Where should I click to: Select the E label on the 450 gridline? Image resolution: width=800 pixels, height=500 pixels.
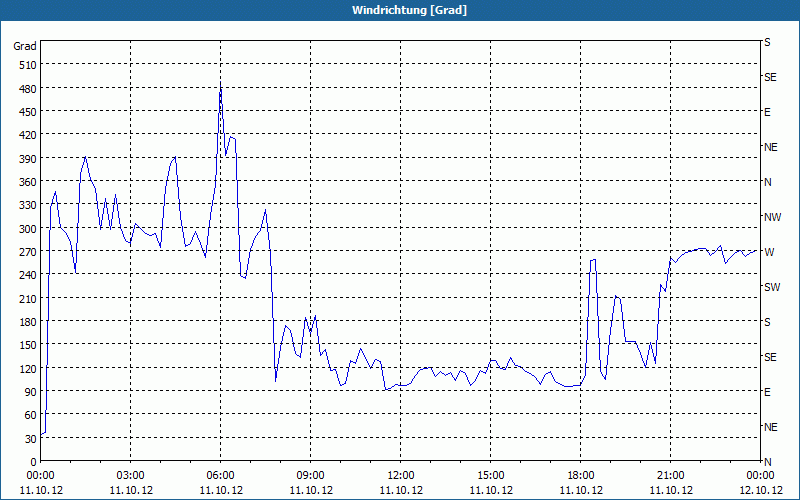(x=767, y=112)
